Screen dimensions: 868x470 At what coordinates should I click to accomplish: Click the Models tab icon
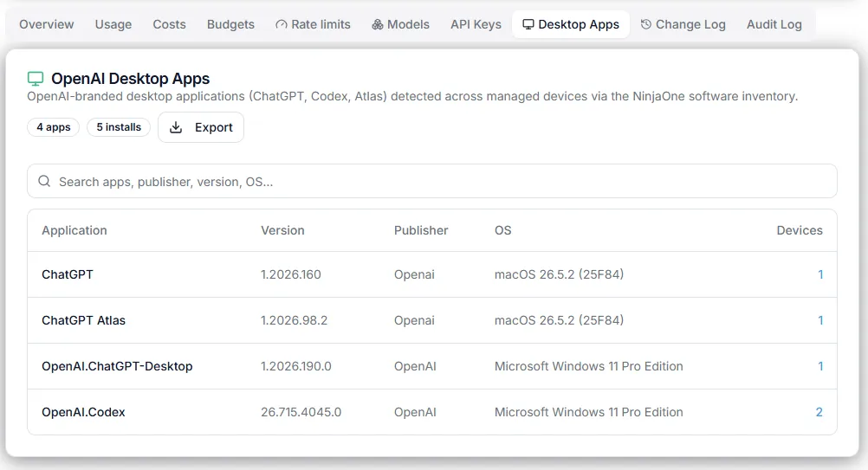tap(378, 24)
